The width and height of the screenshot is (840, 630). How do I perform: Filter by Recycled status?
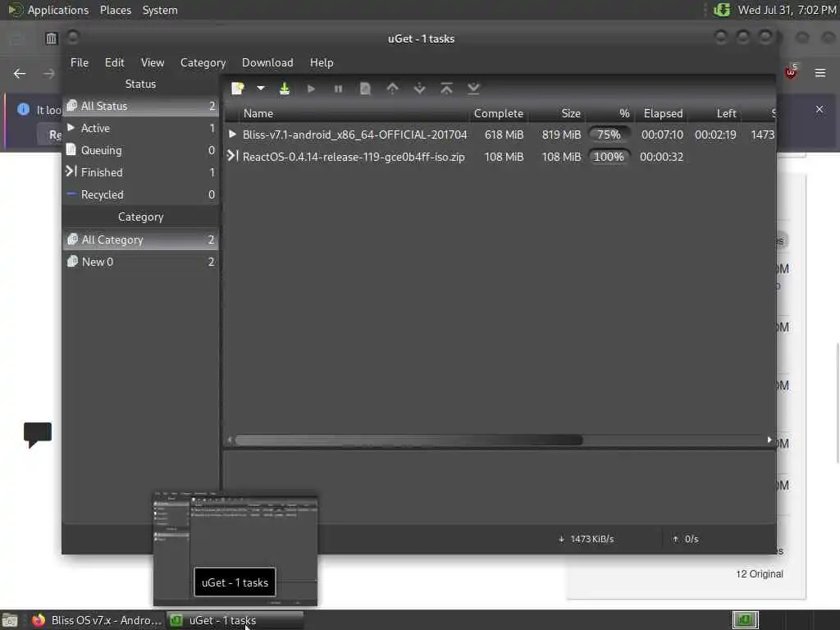tap(141, 194)
